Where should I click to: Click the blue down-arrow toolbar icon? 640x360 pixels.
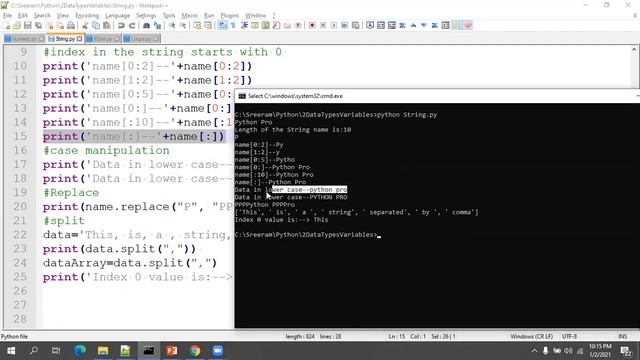click(x=424, y=25)
